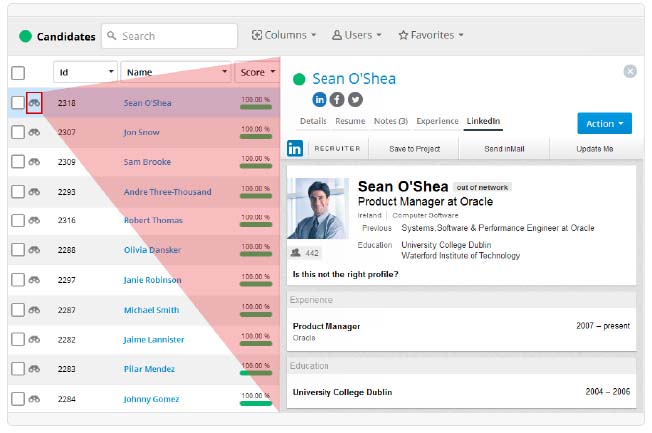The width and height of the screenshot is (652, 433).
Task: Tick checkbox for Johnny Gomez row
Action: (18, 399)
